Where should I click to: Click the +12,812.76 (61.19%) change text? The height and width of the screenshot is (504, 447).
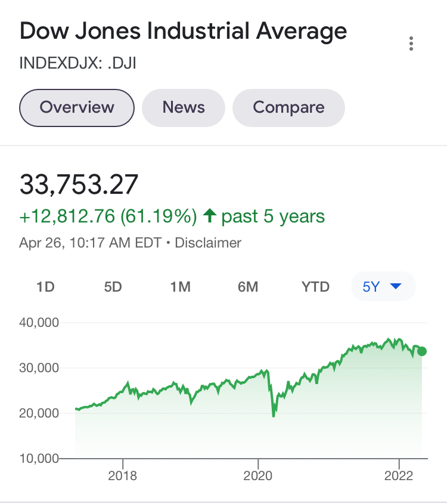[x=108, y=216]
